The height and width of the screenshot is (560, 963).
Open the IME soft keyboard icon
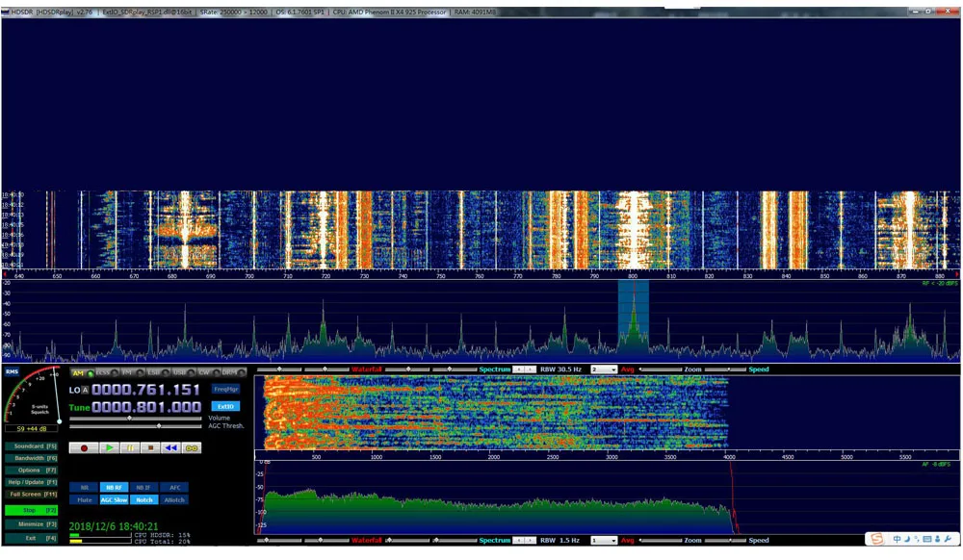(x=926, y=539)
